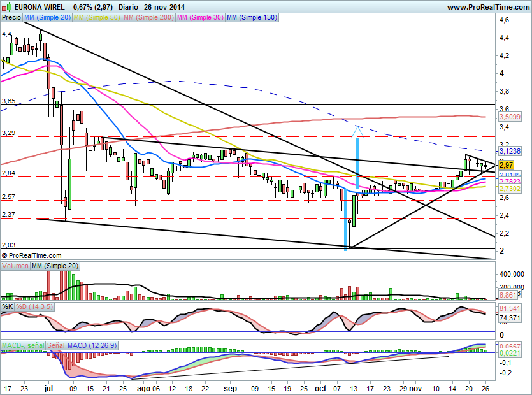Click the MM (Simple 20) price indicator label
The height and width of the screenshot is (395, 532).
pyautogui.click(x=48, y=18)
